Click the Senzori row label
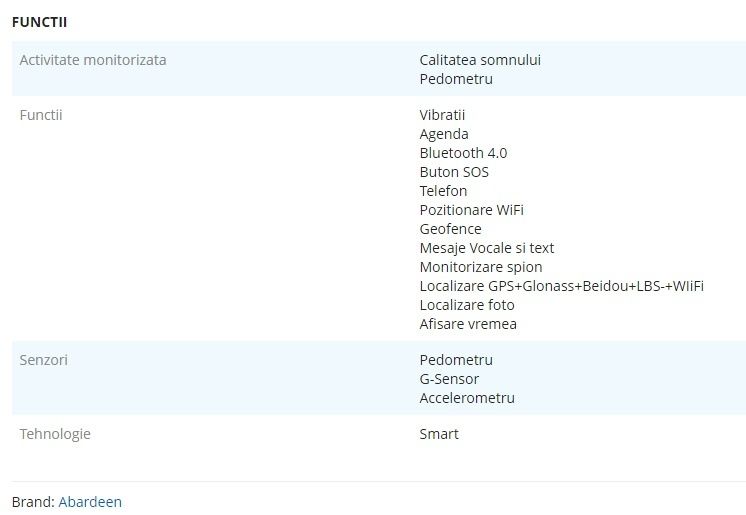Image resolution: width=746 pixels, height=515 pixels. point(43,360)
